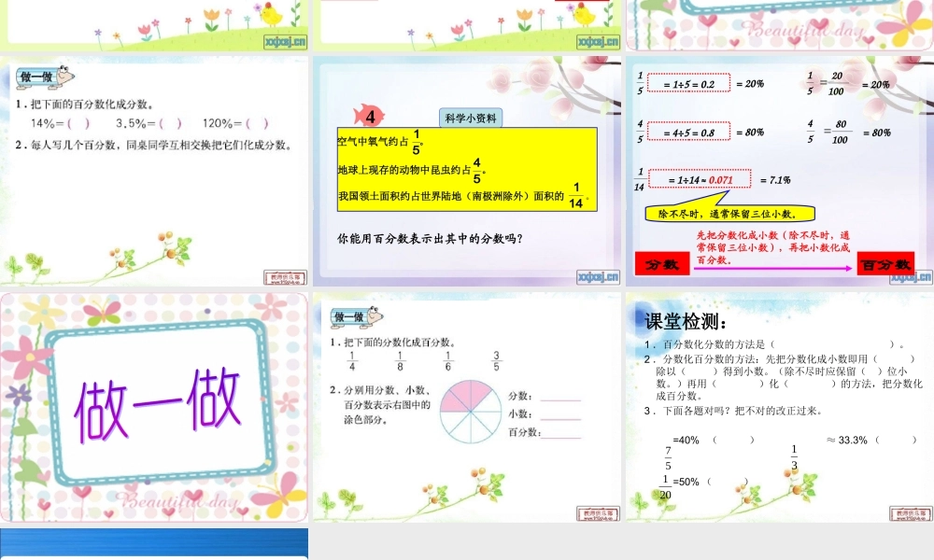Screen dimensions: 934x560
Task: Click the fraction 1/3 in 课堂检测
Action: click(x=793, y=457)
